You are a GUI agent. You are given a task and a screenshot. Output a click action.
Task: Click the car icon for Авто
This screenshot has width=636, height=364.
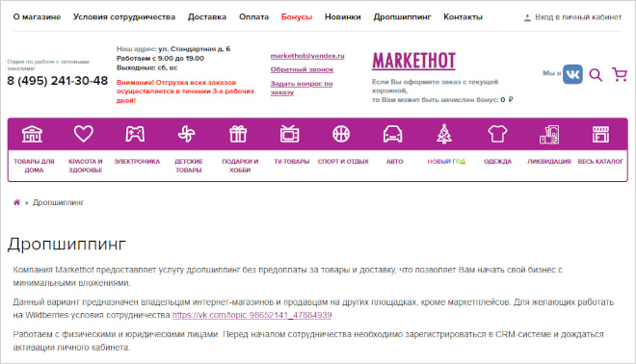(392, 134)
